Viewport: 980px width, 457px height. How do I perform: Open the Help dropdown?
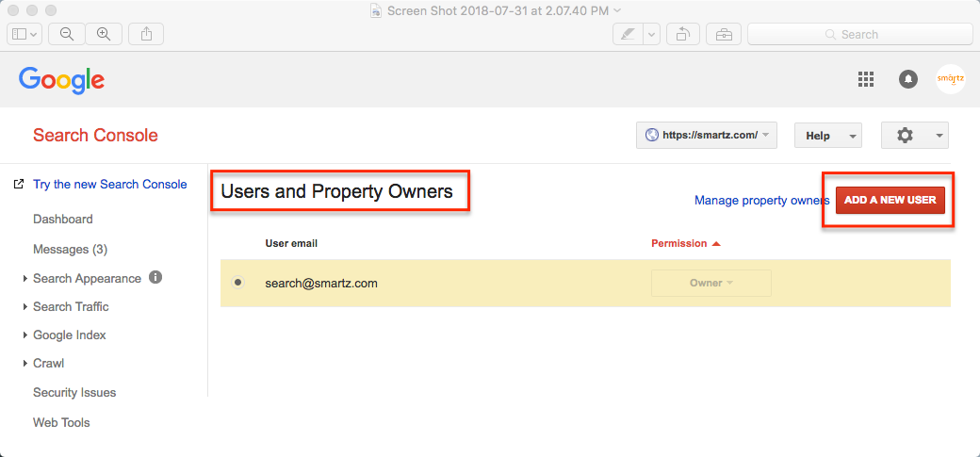(x=828, y=136)
